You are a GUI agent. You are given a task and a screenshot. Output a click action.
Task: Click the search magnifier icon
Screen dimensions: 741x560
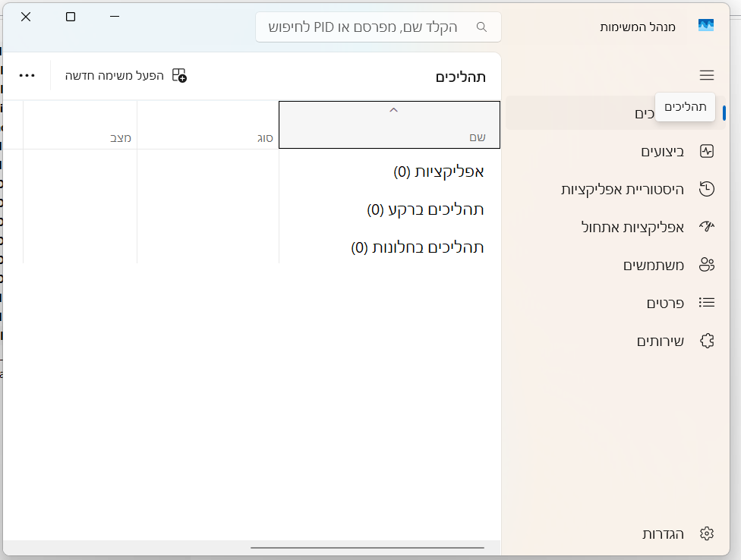tap(481, 27)
